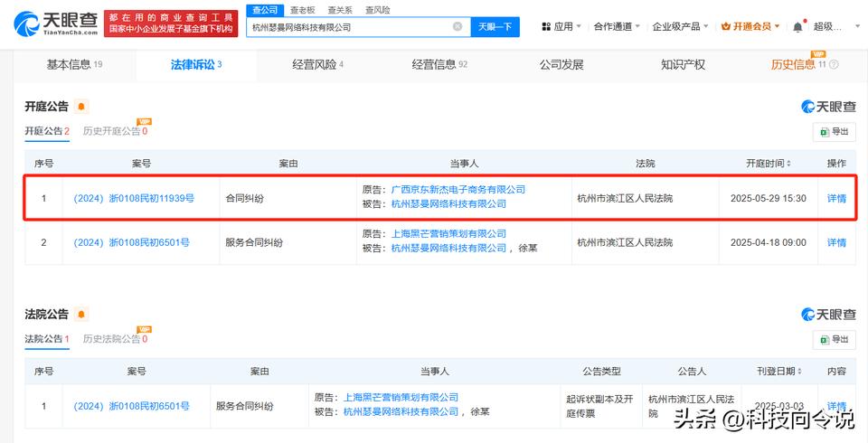The height and width of the screenshot is (443, 868).
Task: Switch to the 经营风险 tab
Action: click(317, 65)
